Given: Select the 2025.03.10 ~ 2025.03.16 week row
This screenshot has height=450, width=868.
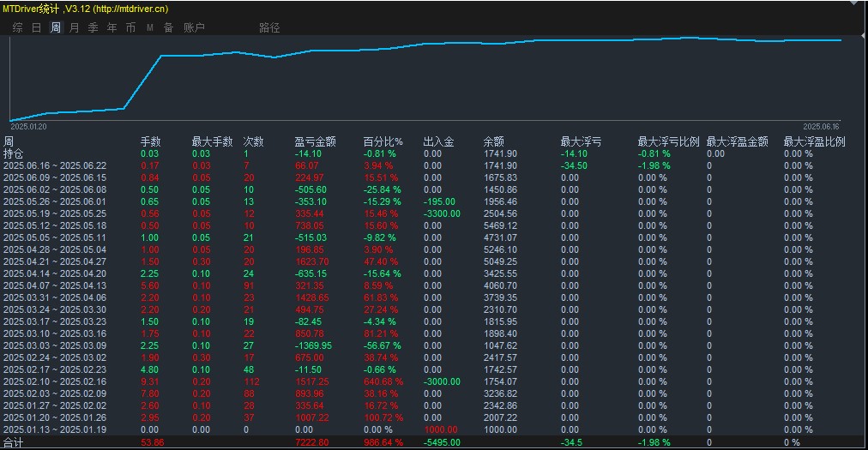Looking at the screenshot, I should [x=434, y=333].
